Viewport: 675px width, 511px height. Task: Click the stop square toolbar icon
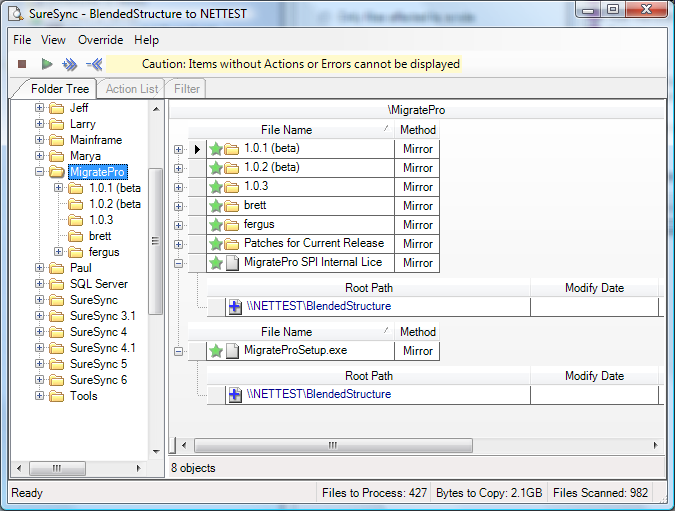(x=22, y=64)
